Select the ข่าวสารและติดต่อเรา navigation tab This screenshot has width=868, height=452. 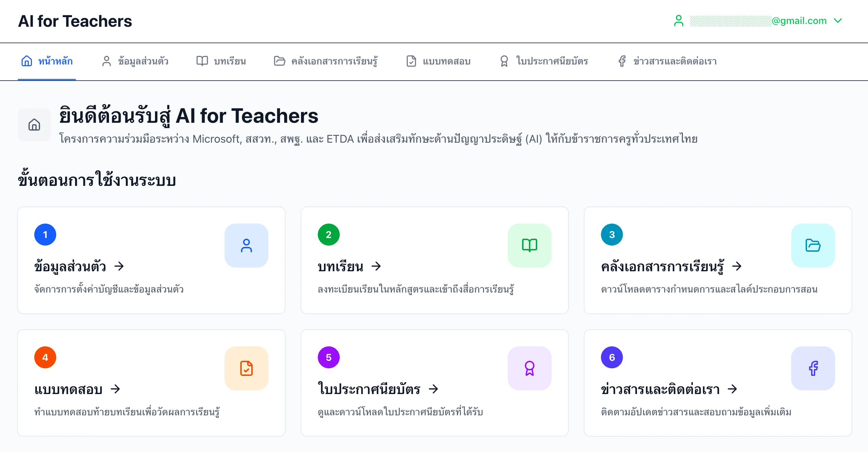click(667, 61)
